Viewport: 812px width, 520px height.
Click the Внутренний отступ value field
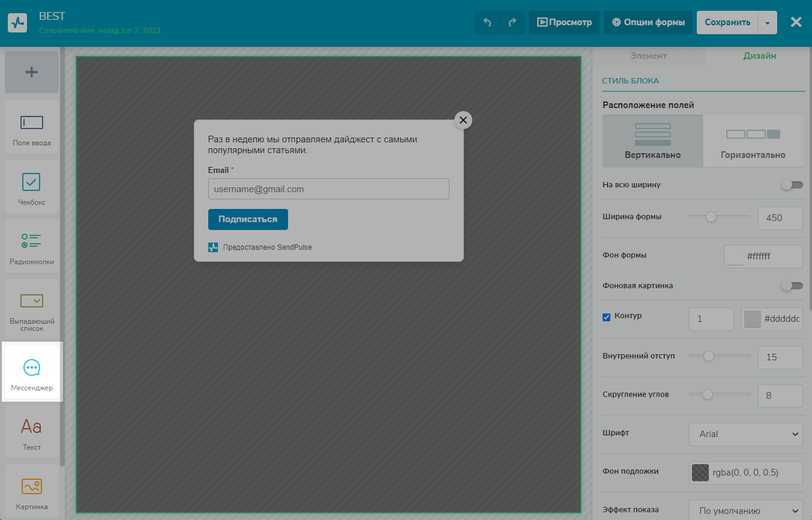click(x=780, y=357)
